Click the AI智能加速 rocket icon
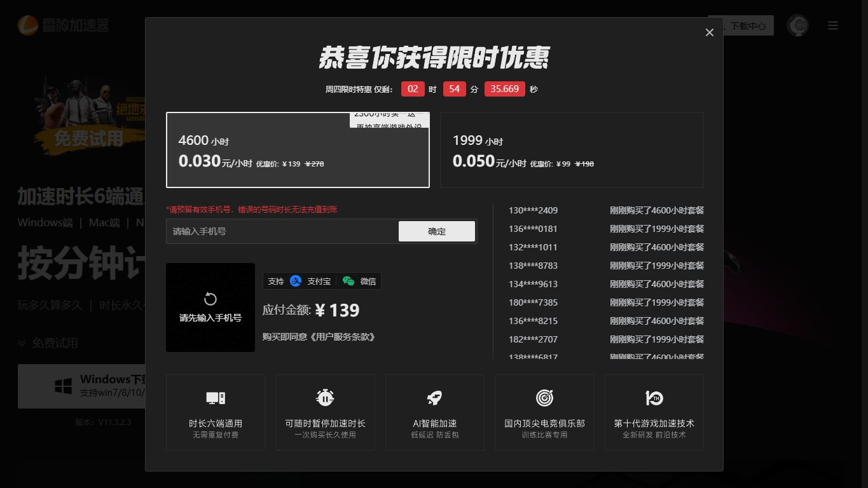Image resolution: width=868 pixels, height=488 pixels. click(435, 398)
